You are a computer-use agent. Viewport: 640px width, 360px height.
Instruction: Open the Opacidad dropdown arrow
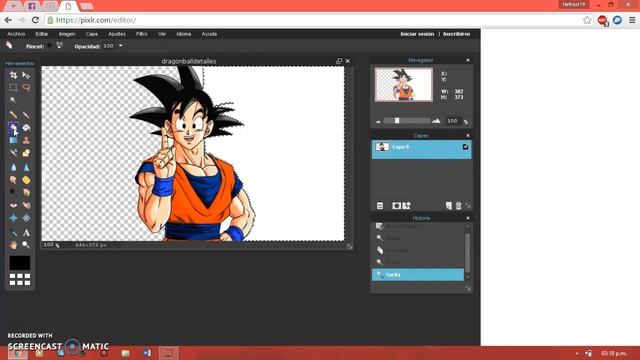point(120,46)
